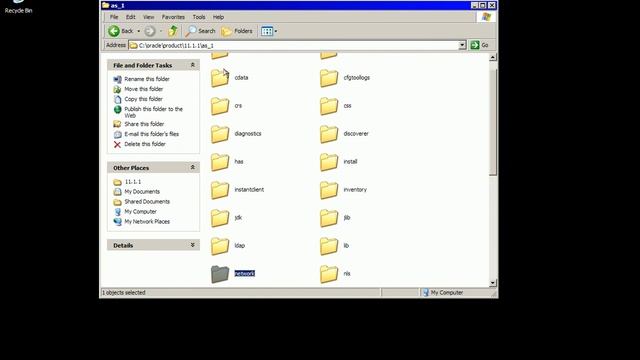This screenshot has width=640, height=360.
Task: Open the Forward history dropdown arrow
Action: [161, 31]
